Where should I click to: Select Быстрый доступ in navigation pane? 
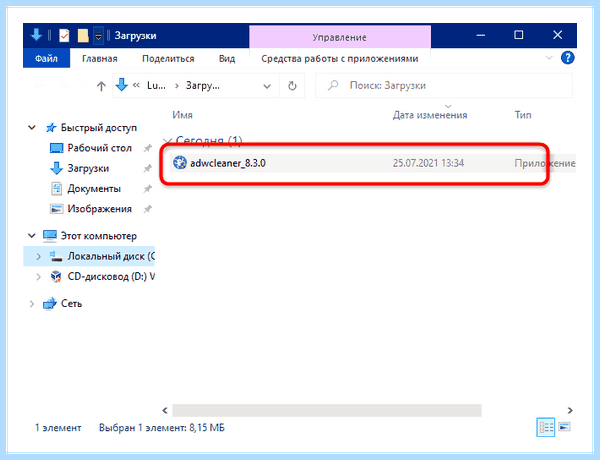[x=99, y=127]
